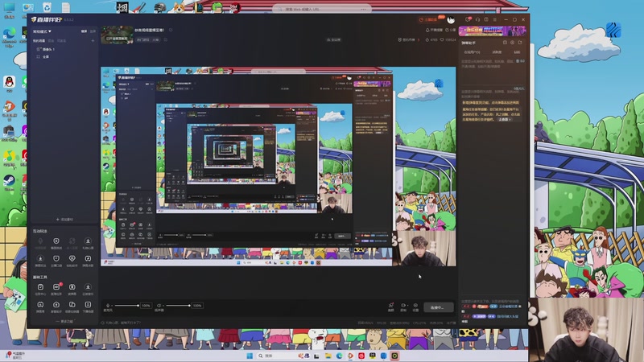Click 开播提醒 bell notification button
The width and height of the screenshot is (644, 362).
coord(434,30)
